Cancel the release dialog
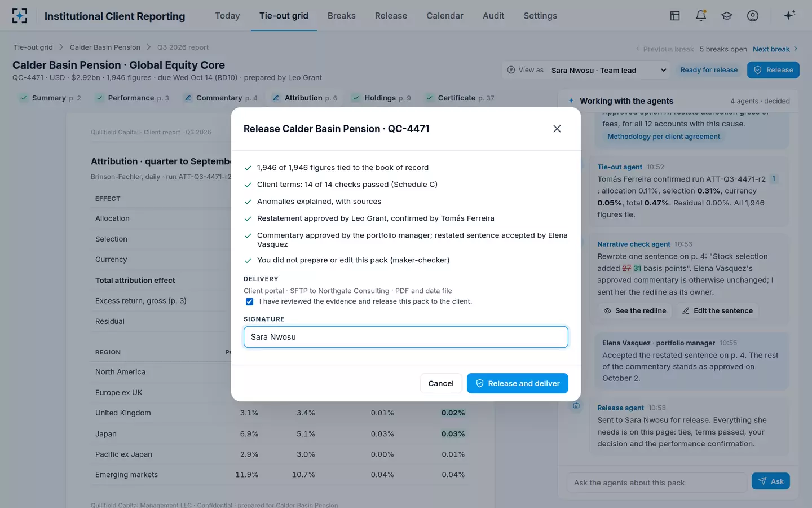The height and width of the screenshot is (508, 812). (441, 383)
